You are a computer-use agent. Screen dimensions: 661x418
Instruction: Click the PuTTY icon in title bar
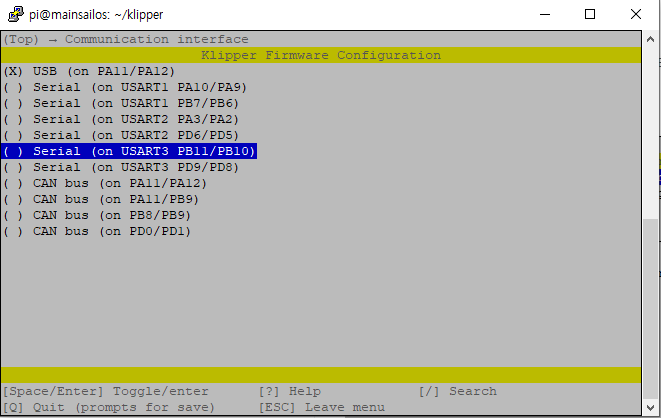[x=16, y=14]
